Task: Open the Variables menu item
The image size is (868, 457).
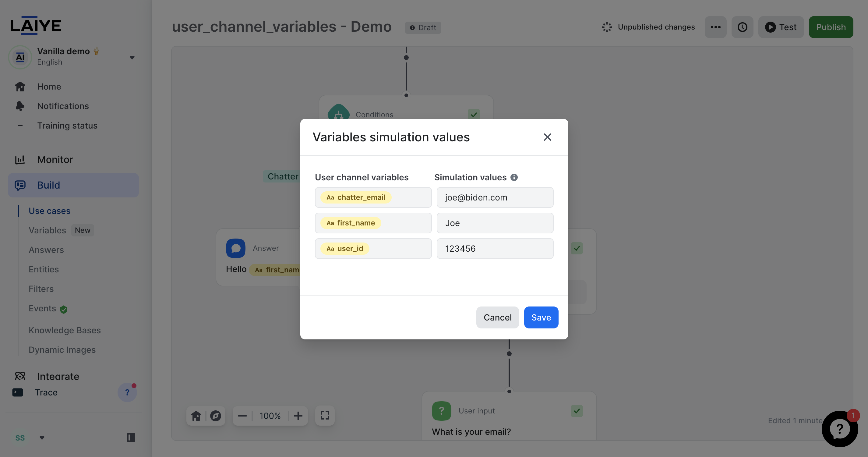Action: tap(48, 230)
